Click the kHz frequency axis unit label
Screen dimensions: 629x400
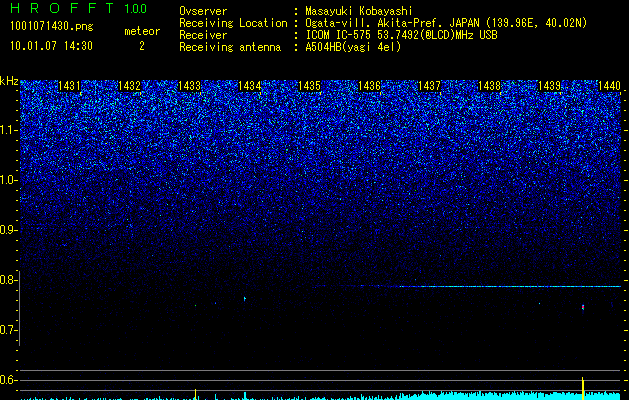click(x=9, y=81)
